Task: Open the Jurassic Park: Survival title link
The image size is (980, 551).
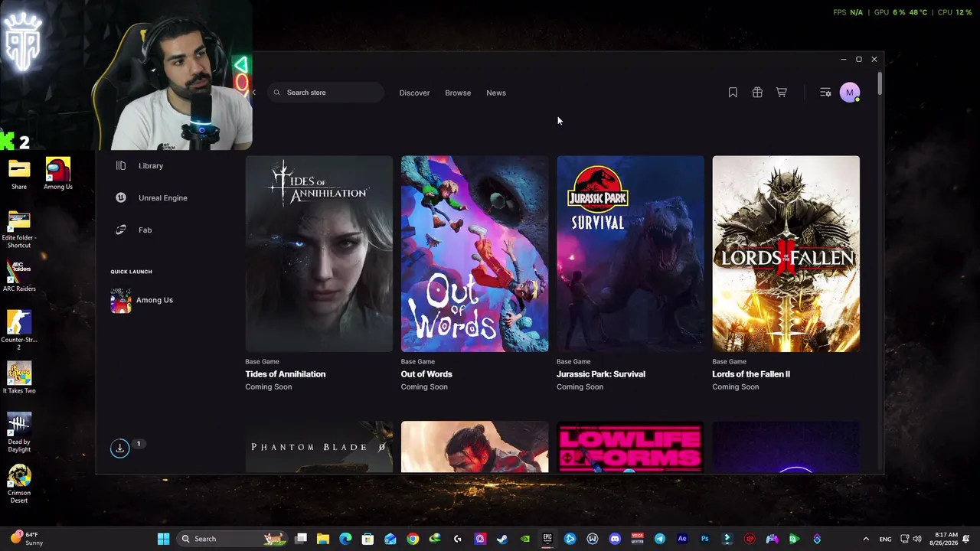Action: 601,374
